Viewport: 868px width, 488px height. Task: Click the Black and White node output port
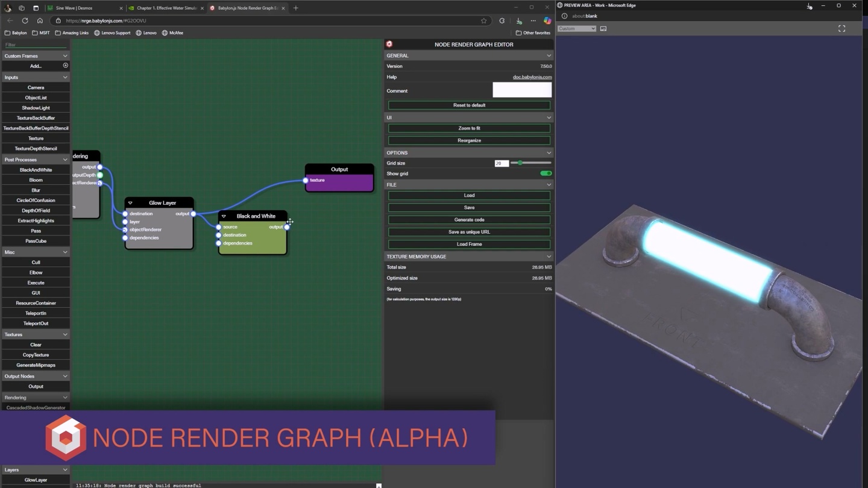[x=287, y=227]
